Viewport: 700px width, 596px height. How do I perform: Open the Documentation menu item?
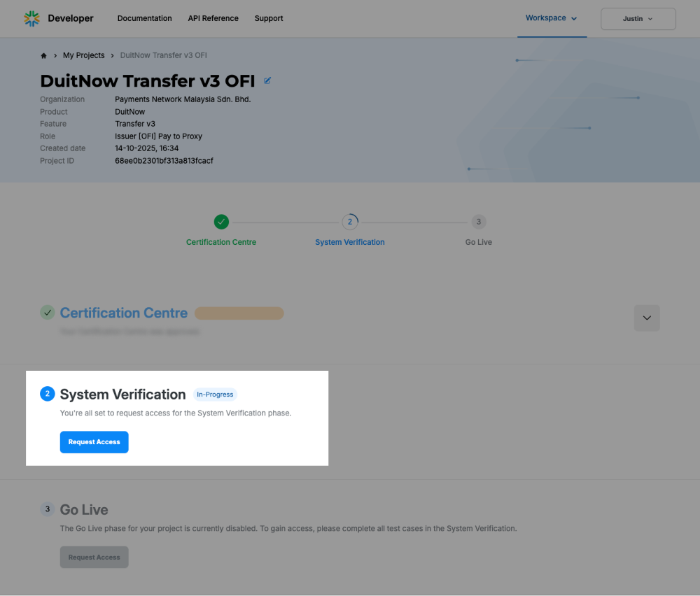[144, 18]
